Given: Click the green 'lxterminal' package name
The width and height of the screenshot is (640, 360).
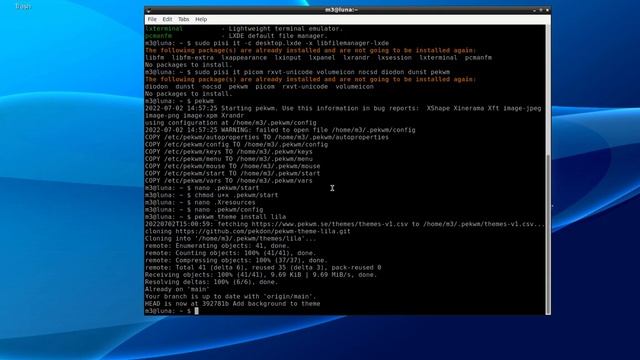Looking at the screenshot, I should (x=164, y=29).
